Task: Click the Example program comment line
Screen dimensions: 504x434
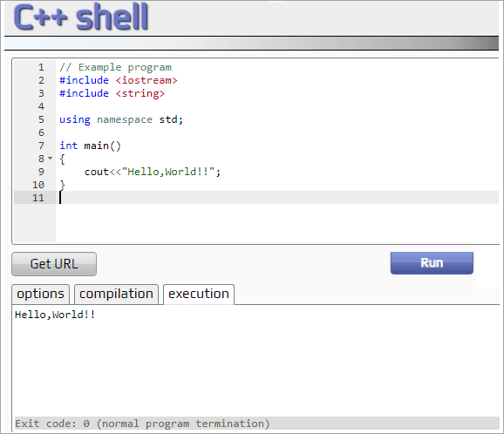Action: pos(115,67)
